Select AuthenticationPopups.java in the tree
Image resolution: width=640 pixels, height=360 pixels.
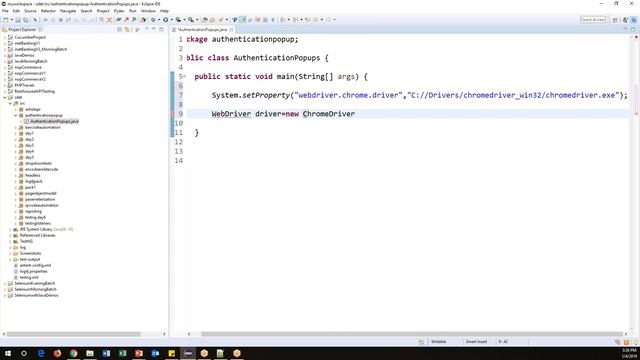click(54, 121)
